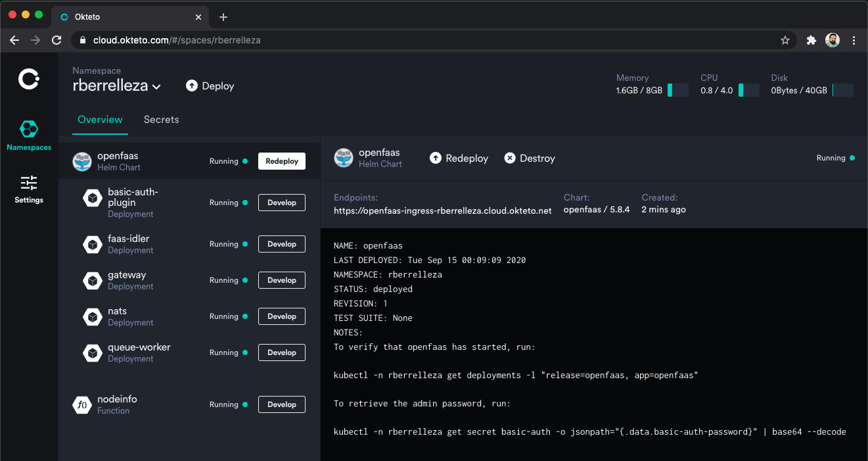Click the Destroy X circle icon

pos(510,158)
